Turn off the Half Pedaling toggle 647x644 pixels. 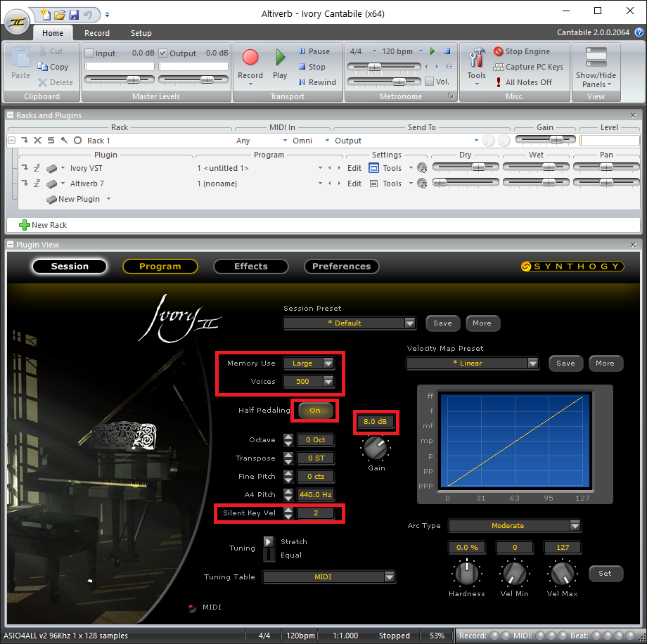[x=315, y=410]
